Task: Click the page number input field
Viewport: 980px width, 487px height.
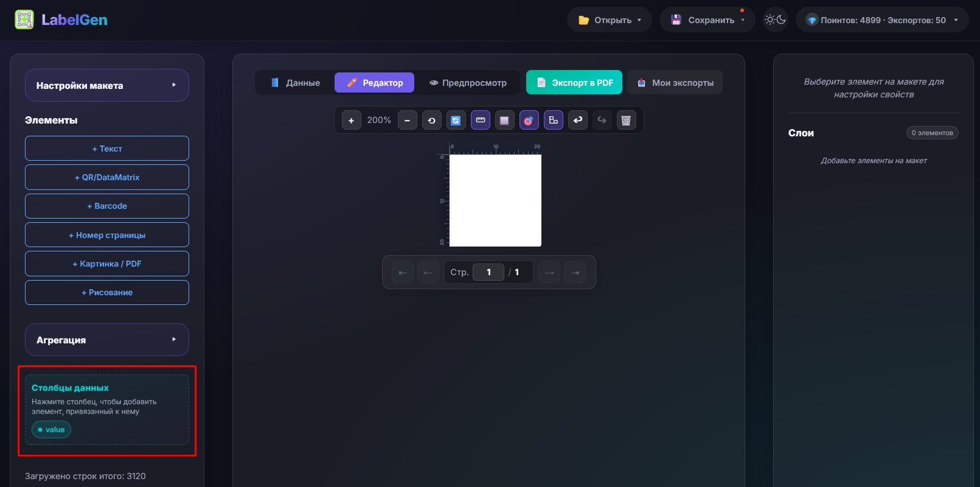Action: tap(488, 272)
